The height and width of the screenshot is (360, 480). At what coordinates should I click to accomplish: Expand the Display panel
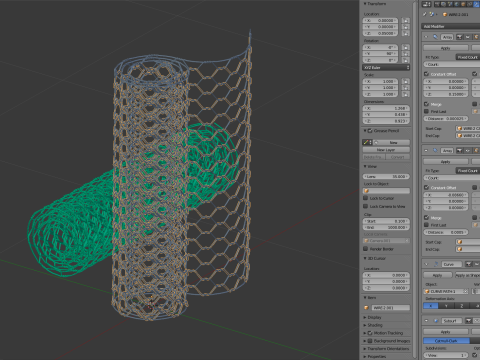coord(365,317)
